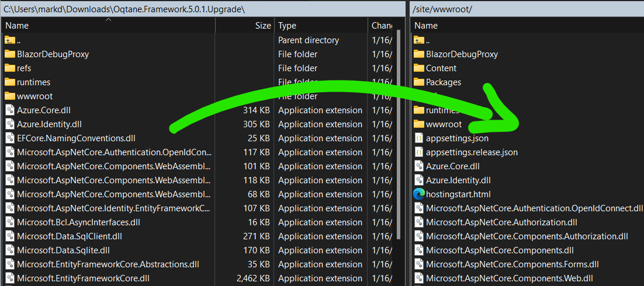Screen dimensions: 644x286
Task: Click the appsettings.release.json file icon
Action: [418, 152]
